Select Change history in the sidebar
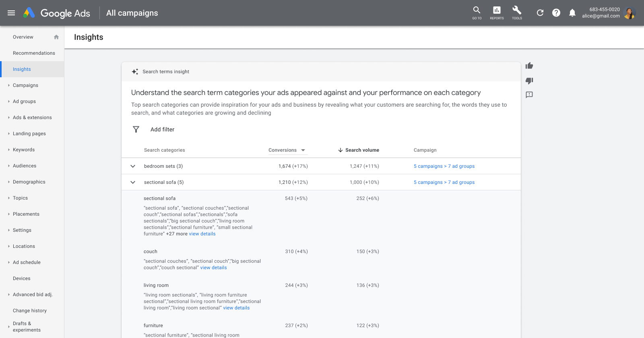This screenshot has height=338, width=644. tap(30, 311)
